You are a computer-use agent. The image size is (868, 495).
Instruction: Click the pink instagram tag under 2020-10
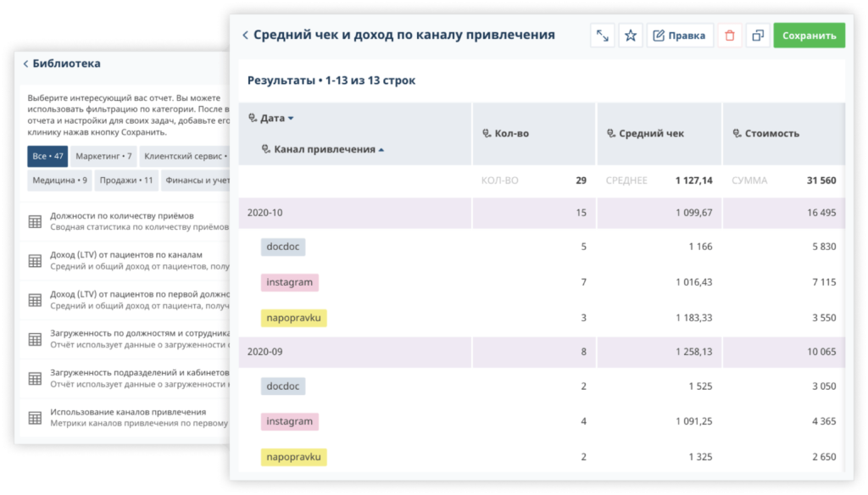[x=289, y=282]
